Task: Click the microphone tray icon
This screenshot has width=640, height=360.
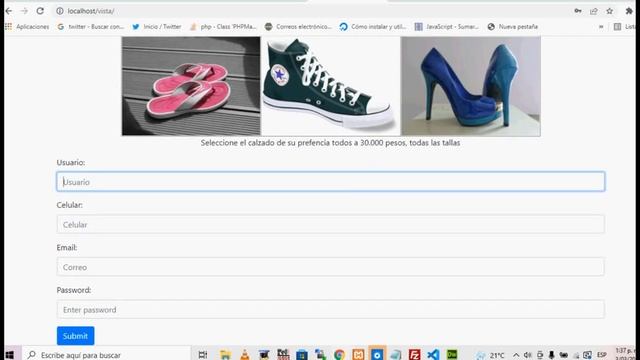Action: pyautogui.click(x=551, y=355)
